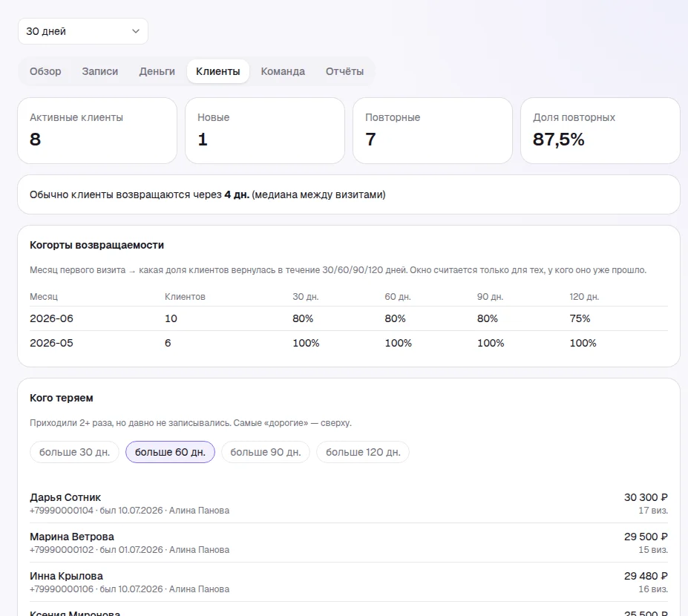Select the Клиенты tab
Viewport: 688px width, 616px height.
[218, 71]
